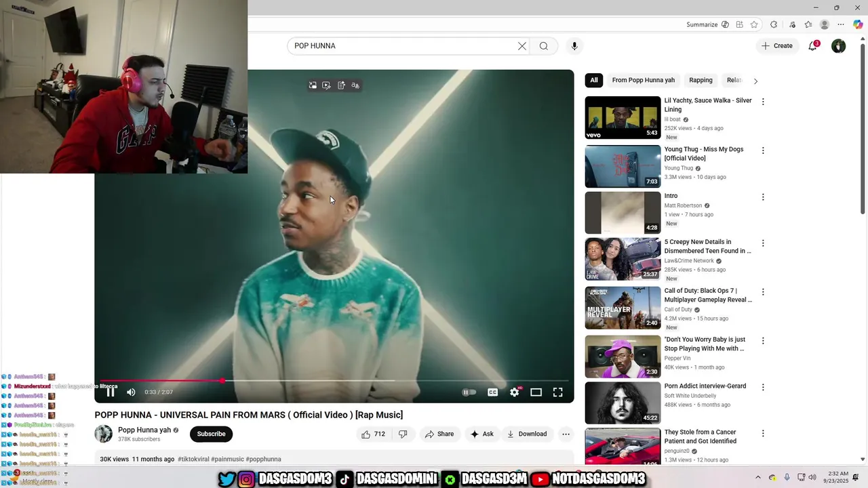Pause the video with the pause button

111,392
